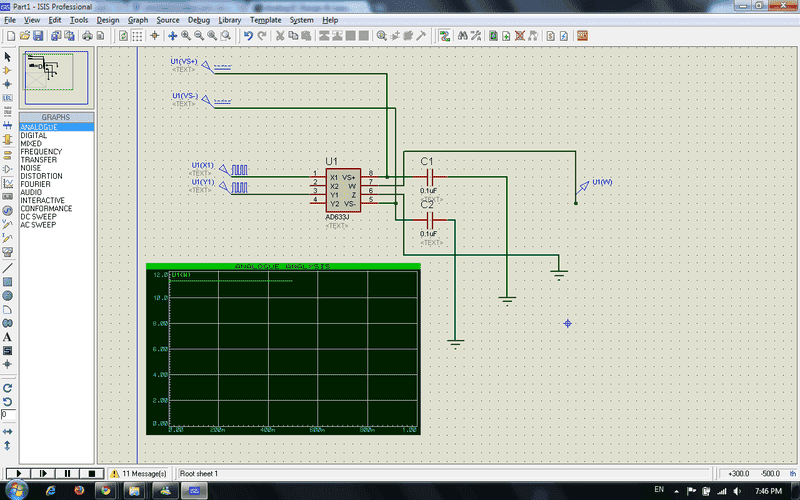Image resolution: width=800 pixels, height=500 pixels.
Task: Select the 2D text 'A' tool
Action: tap(7, 337)
